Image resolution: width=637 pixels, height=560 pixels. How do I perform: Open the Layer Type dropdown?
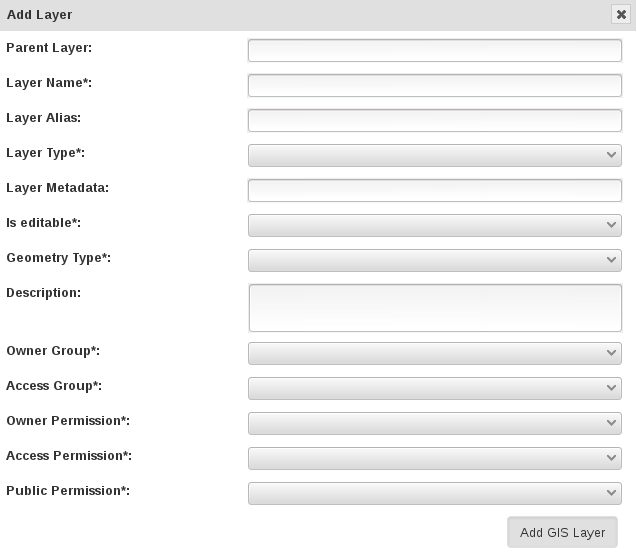(x=435, y=155)
